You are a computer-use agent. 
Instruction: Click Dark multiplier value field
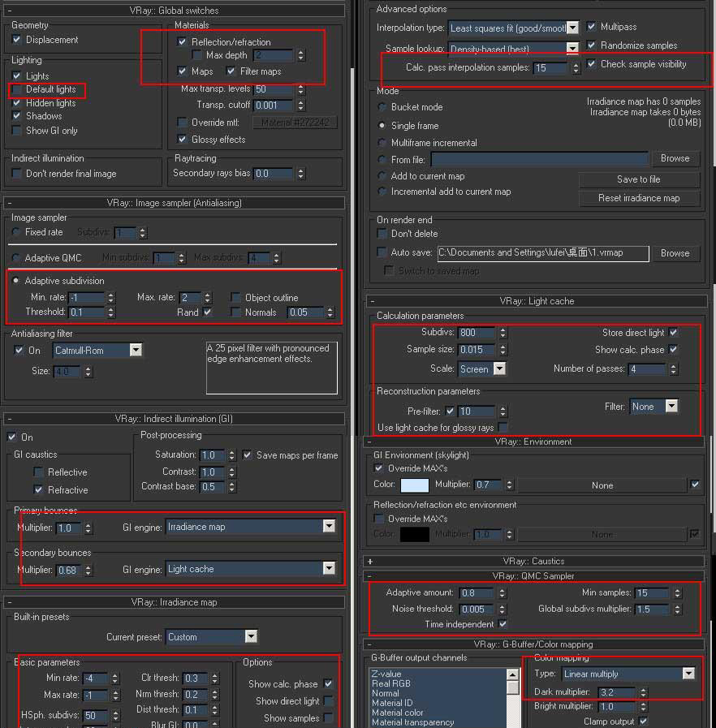tap(617, 692)
